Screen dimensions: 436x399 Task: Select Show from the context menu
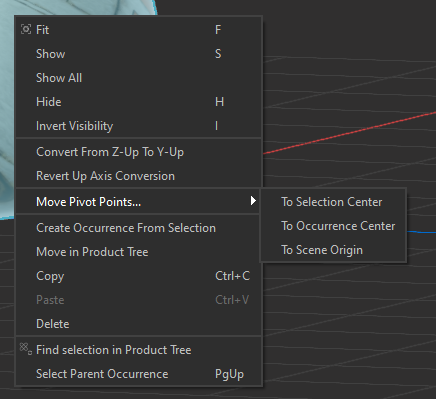(138, 54)
